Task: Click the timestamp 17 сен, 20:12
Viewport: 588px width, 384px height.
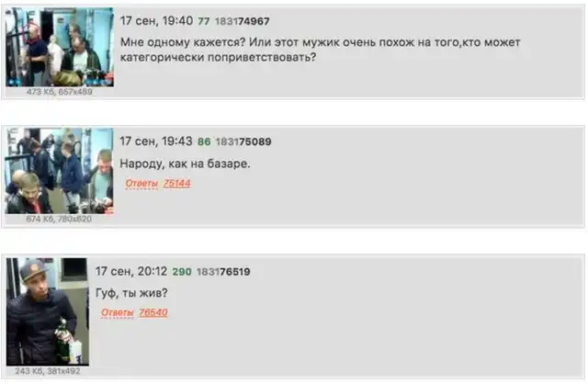Action: [131, 271]
